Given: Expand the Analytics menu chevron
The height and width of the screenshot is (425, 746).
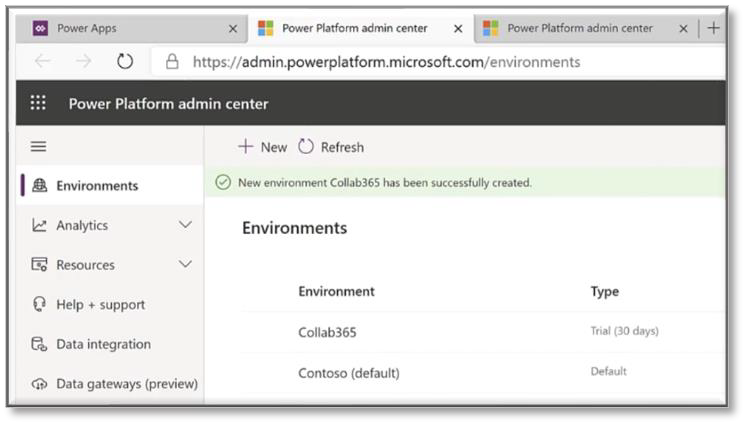Looking at the screenshot, I should tap(186, 224).
